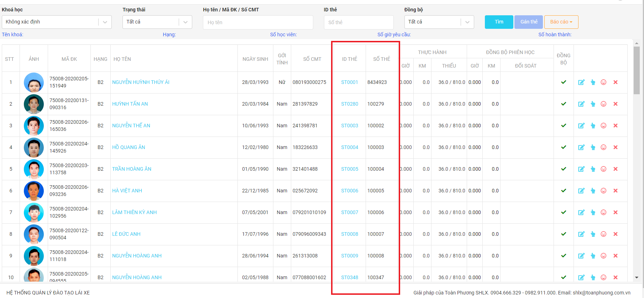Click the smiley face icon in row ST0006

pos(603,191)
